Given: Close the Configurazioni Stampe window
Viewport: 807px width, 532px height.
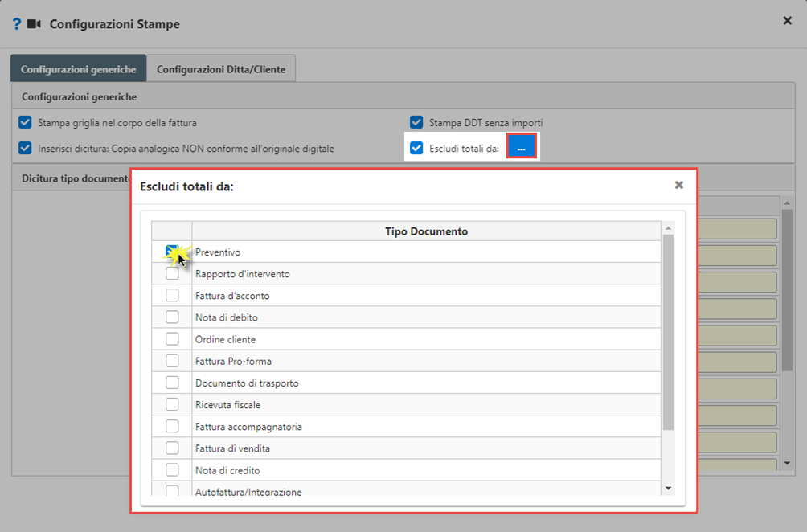Looking at the screenshot, I should [787, 21].
